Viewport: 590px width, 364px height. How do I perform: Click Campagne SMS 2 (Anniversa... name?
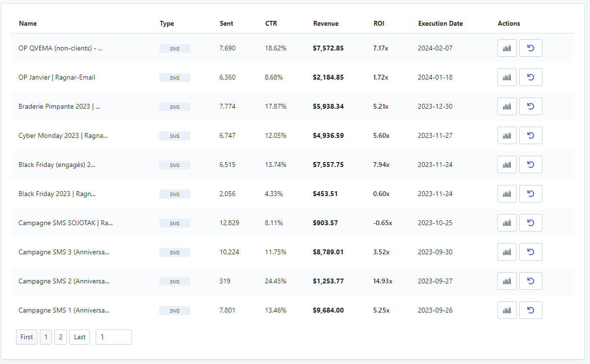click(64, 281)
